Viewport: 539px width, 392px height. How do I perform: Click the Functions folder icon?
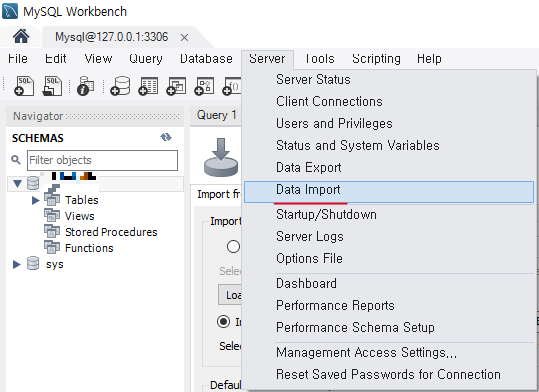coord(52,247)
